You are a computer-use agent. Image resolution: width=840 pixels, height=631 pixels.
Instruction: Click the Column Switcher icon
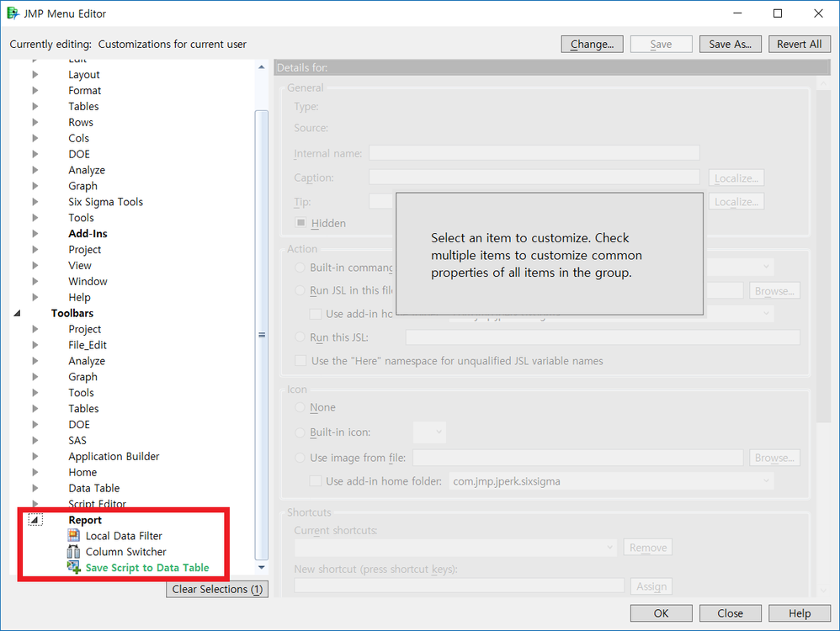pos(73,552)
